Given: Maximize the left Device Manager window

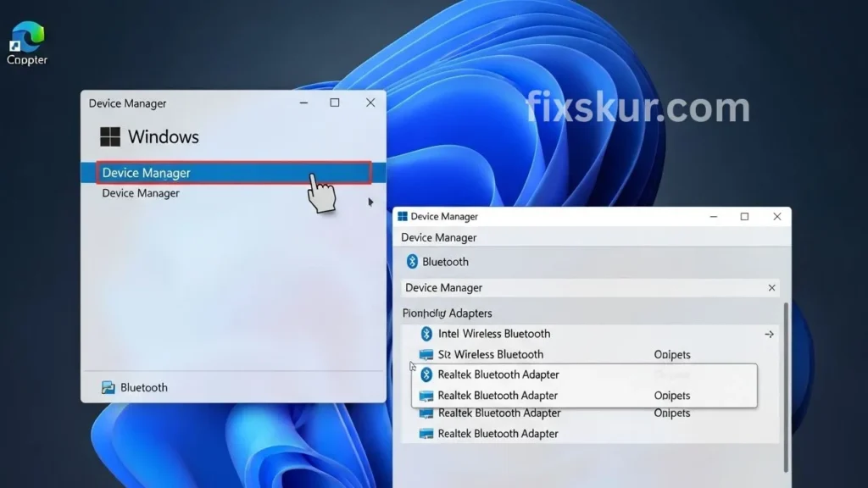Looking at the screenshot, I should pyautogui.click(x=334, y=103).
